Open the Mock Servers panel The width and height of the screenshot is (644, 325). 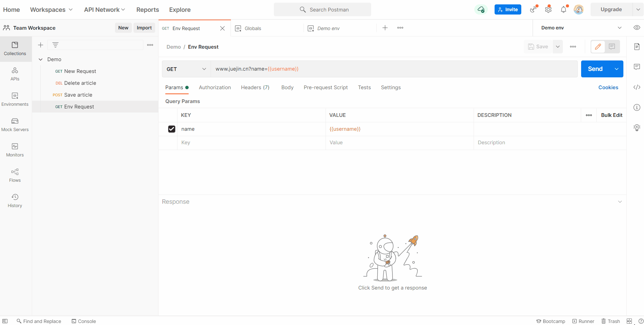click(15, 125)
